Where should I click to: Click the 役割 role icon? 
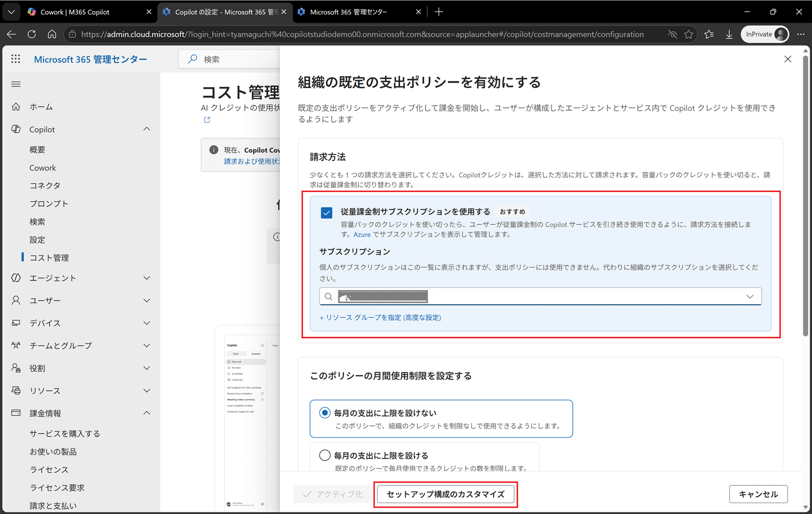pyautogui.click(x=16, y=368)
